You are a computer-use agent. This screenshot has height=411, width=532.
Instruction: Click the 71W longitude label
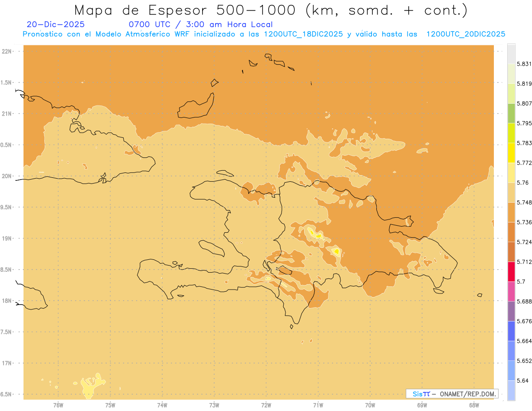pyautogui.click(x=318, y=405)
